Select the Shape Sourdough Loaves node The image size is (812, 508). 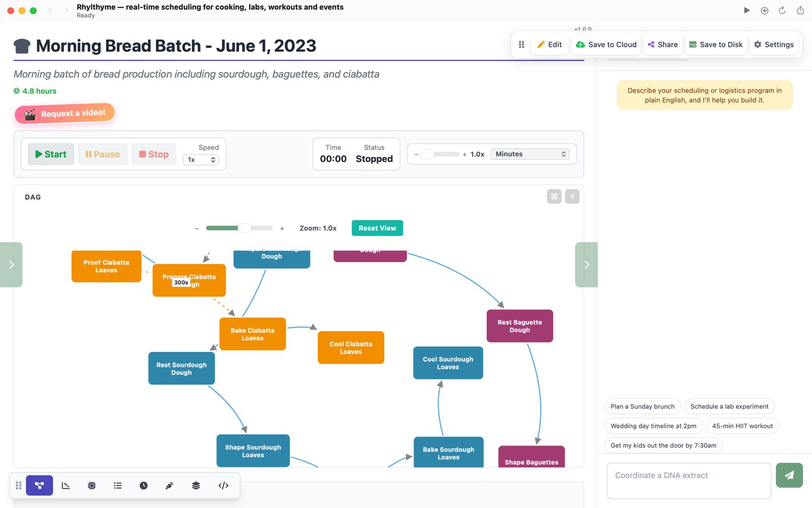click(x=253, y=451)
